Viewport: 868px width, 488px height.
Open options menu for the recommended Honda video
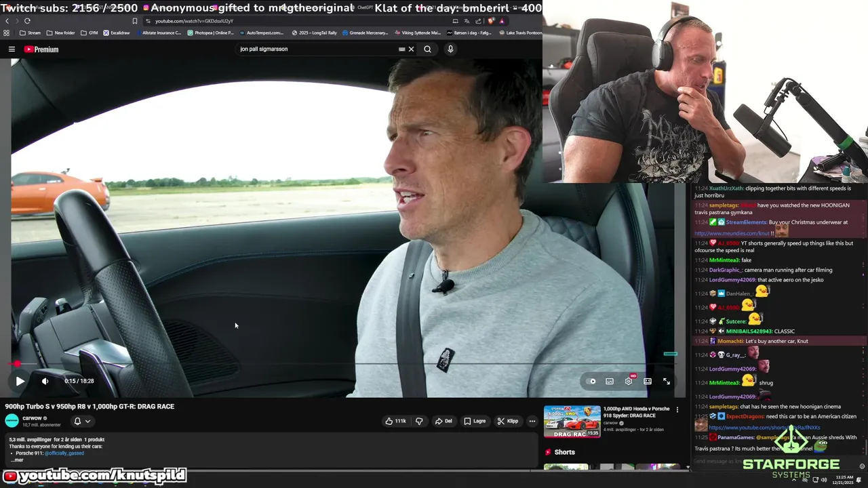(677, 410)
